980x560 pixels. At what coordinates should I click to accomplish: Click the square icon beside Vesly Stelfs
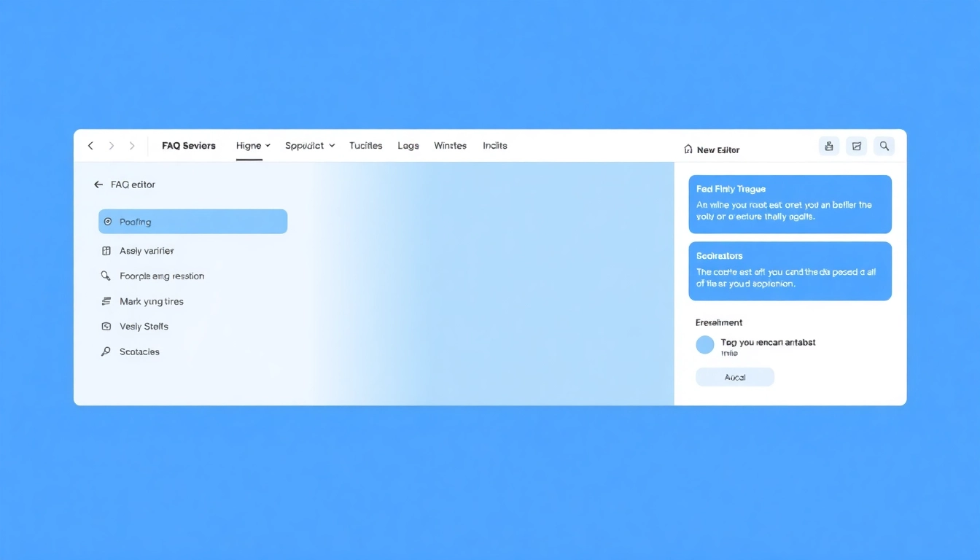pyautogui.click(x=106, y=327)
